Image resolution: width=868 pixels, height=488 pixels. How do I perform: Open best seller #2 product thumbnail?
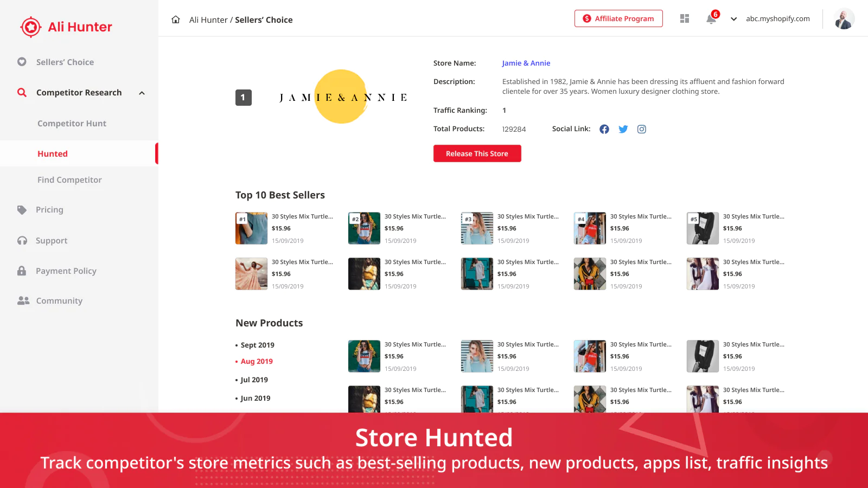coord(365,228)
